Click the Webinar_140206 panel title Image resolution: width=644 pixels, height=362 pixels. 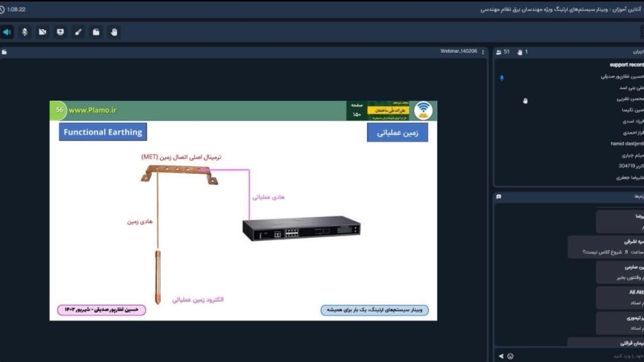(x=458, y=51)
